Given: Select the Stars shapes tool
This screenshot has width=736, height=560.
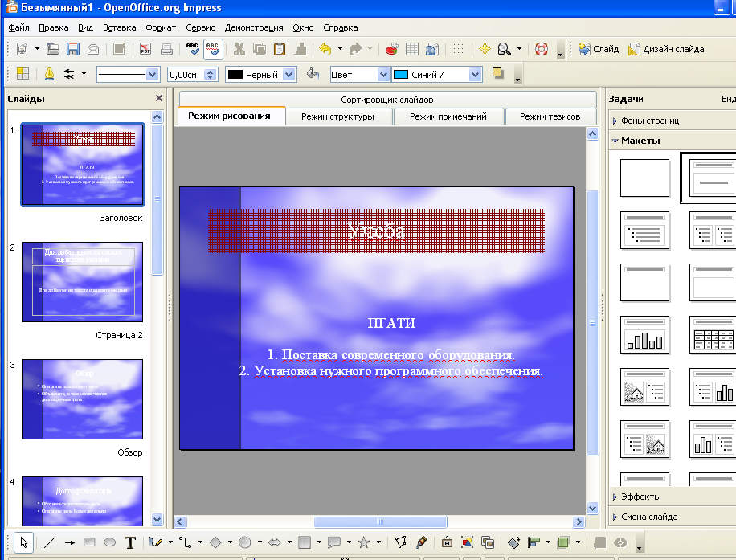Looking at the screenshot, I should click(x=364, y=542).
